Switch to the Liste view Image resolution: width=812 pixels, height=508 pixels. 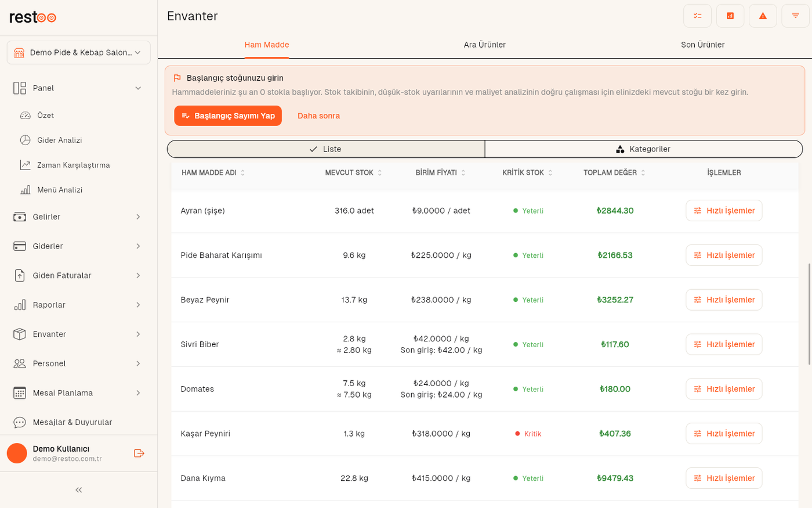(x=326, y=149)
